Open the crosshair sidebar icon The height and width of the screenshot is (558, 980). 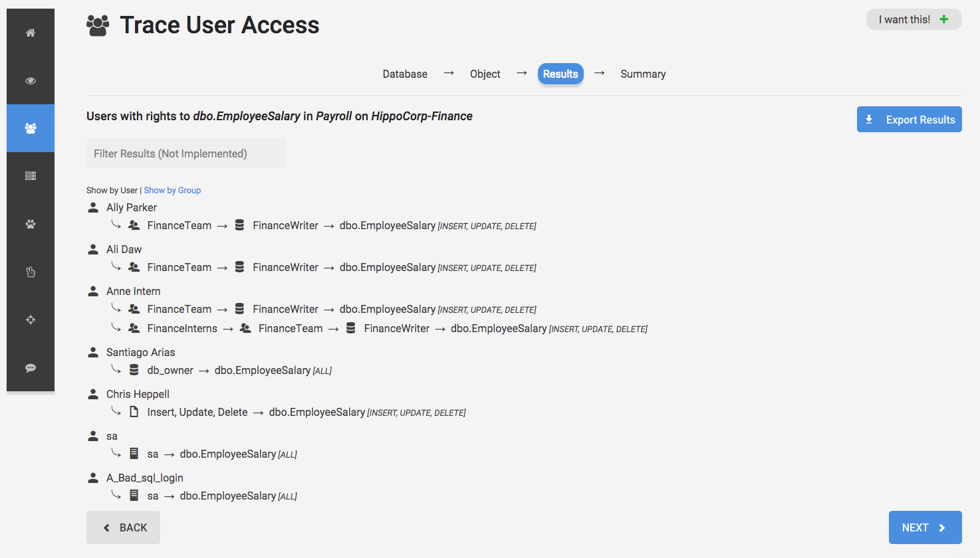pyautogui.click(x=31, y=320)
